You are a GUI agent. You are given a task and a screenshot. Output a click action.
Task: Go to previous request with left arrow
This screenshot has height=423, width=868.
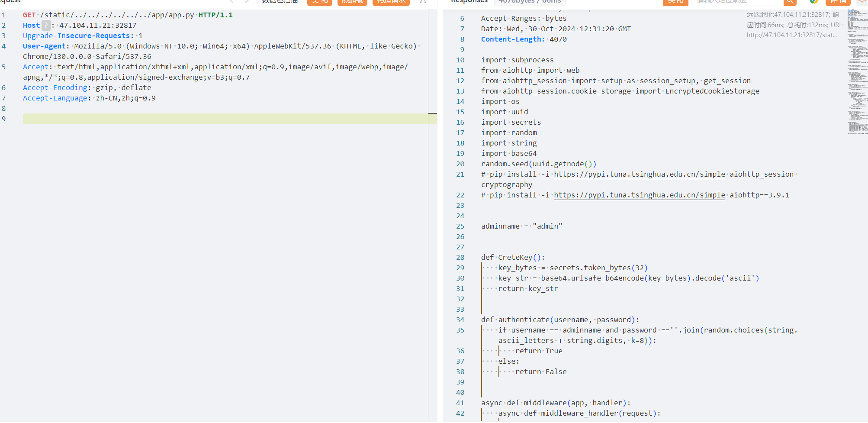pyautogui.click(x=231, y=2)
